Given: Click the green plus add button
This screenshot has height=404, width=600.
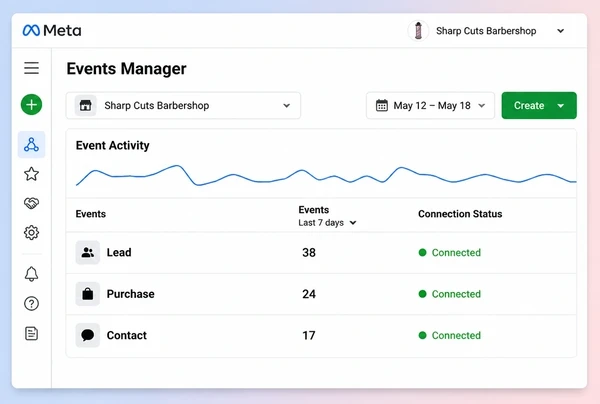Looking at the screenshot, I should point(31,104).
